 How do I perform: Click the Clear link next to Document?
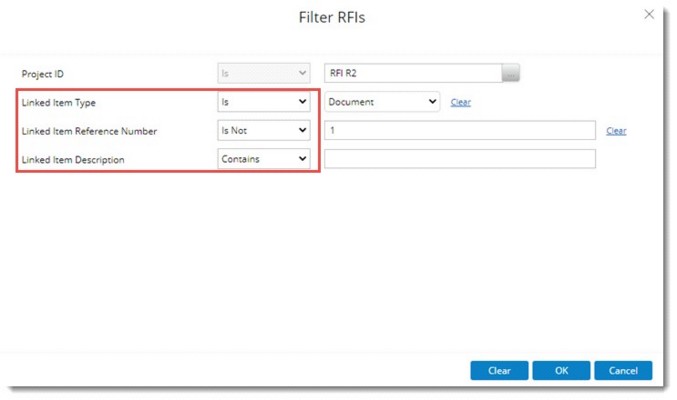460,102
